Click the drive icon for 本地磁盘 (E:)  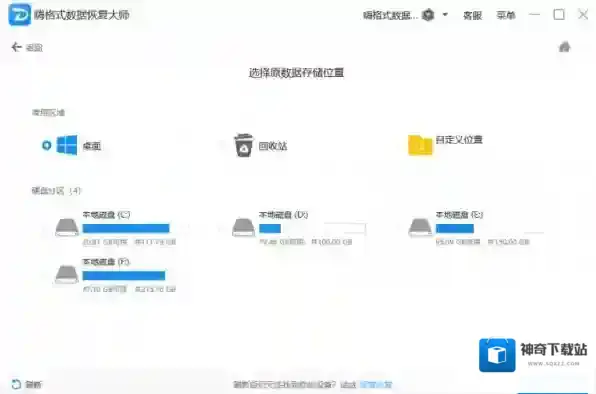click(x=420, y=227)
